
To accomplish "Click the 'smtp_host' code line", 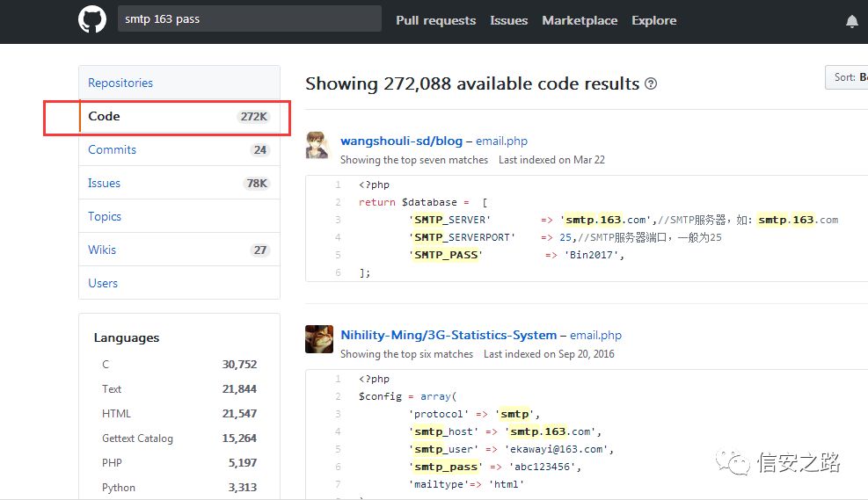I will pyautogui.click(x=506, y=431).
